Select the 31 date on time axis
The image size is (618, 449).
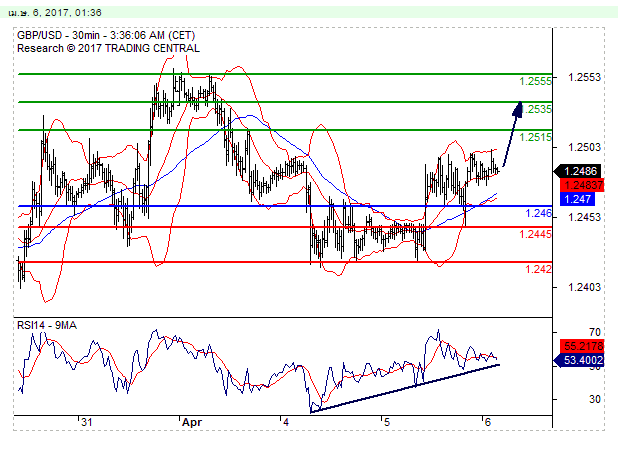click(88, 423)
